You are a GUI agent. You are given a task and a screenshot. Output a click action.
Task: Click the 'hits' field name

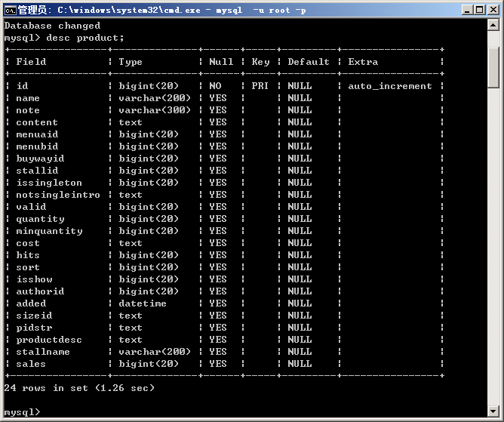tap(28, 255)
